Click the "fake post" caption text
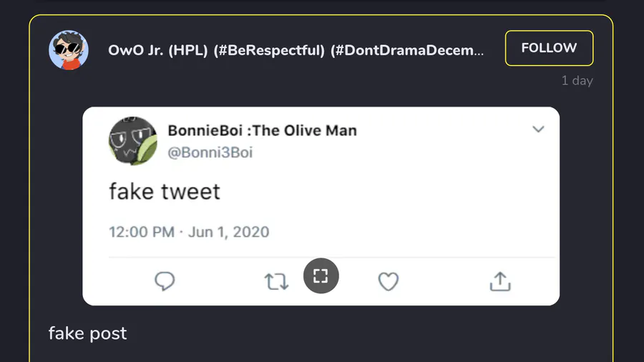Screen dimensions: 644x362 click(87, 333)
